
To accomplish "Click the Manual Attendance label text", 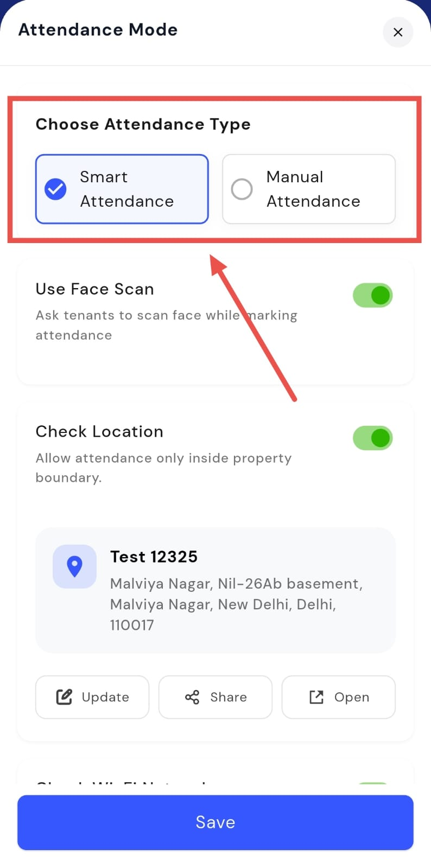I will (x=313, y=189).
